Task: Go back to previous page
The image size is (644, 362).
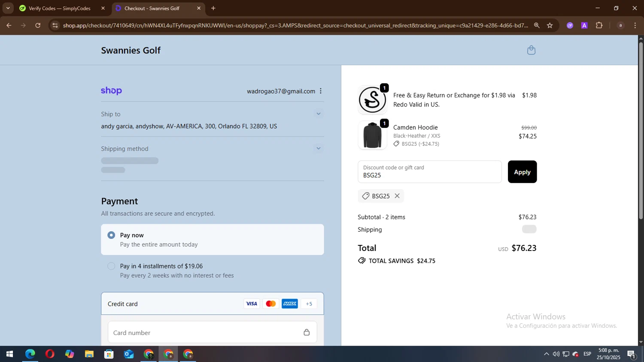Action: click(x=9, y=25)
